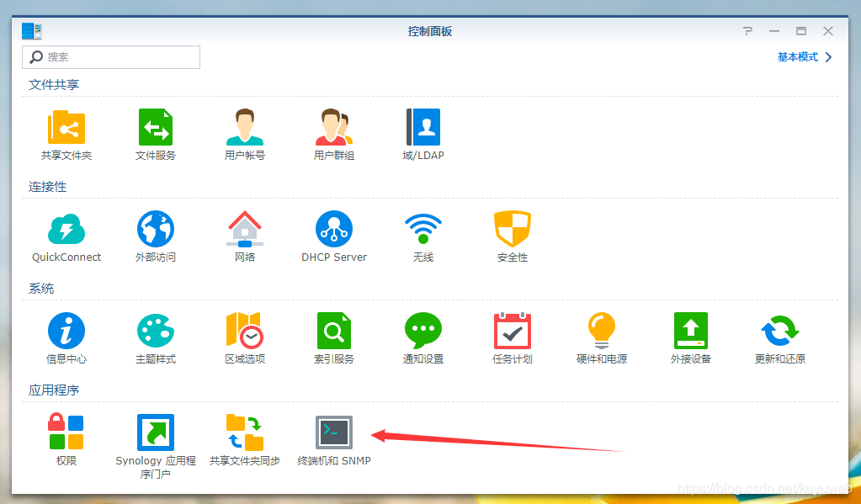Close the 控制面板 window
The height and width of the screenshot is (504, 861).
pyautogui.click(x=828, y=31)
